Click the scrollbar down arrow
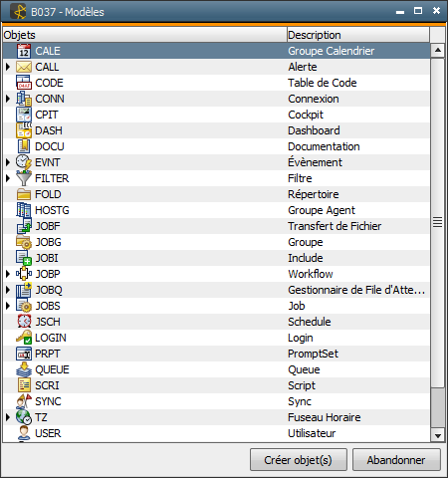Screen dimensions: 448x478 438,435
